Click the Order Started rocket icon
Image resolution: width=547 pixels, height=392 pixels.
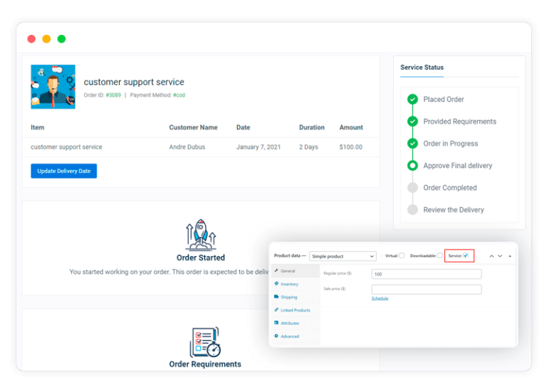[201, 235]
